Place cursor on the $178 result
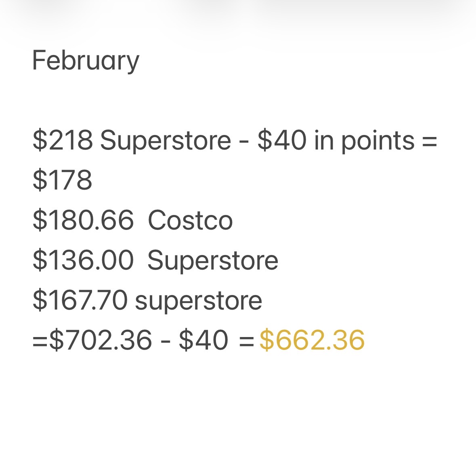 [x=63, y=180]
